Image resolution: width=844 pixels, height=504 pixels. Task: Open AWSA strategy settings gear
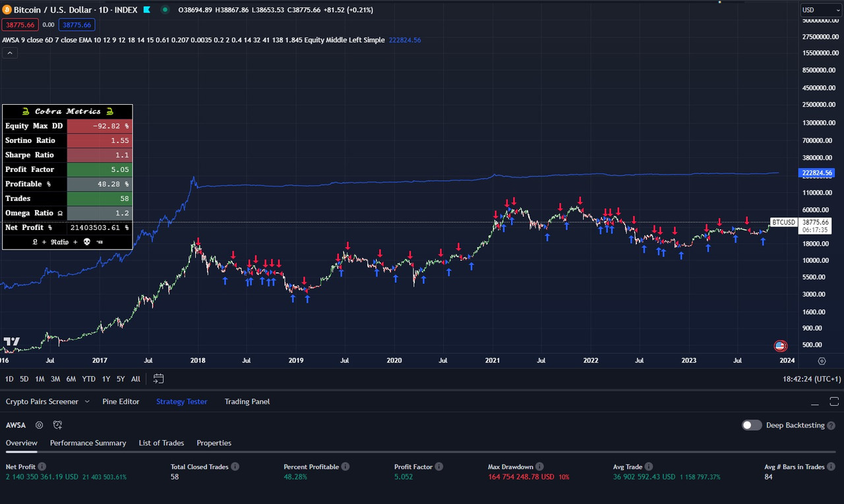point(40,426)
